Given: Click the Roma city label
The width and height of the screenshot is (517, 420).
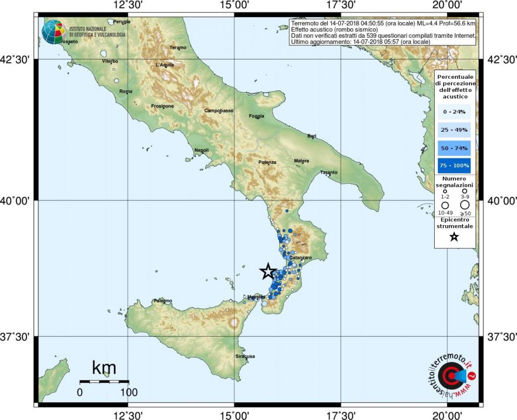Looking at the screenshot, I should [x=125, y=91].
